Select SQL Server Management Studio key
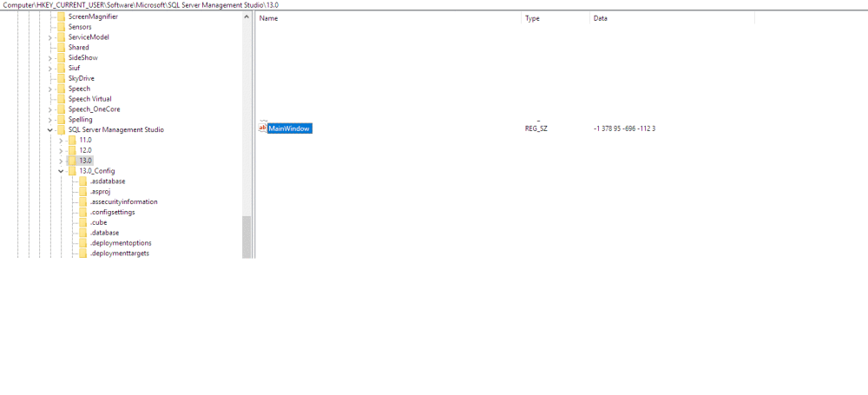Image resolution: width=868 pixels, height=395 pixels. pyautogui.click(x=115, y=129)
